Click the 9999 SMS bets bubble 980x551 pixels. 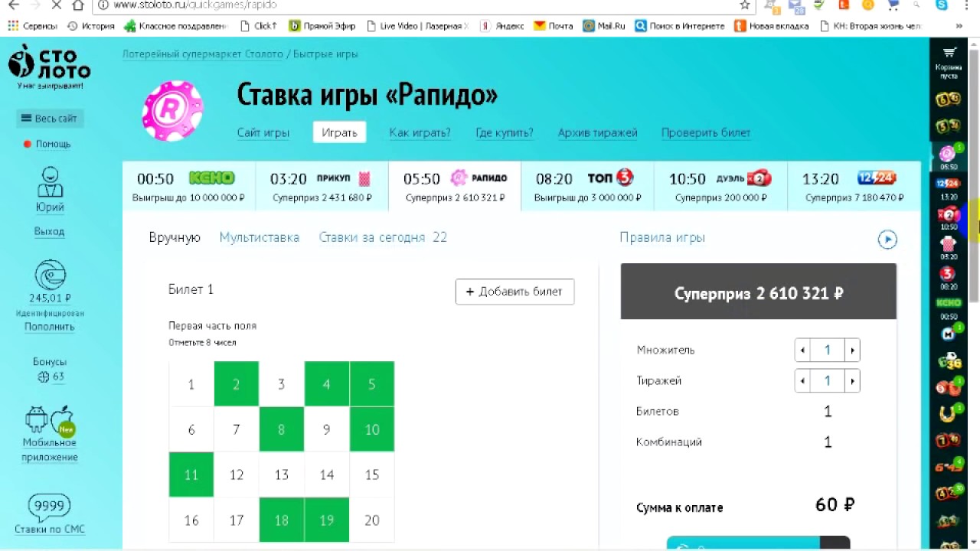click(49, 507)
